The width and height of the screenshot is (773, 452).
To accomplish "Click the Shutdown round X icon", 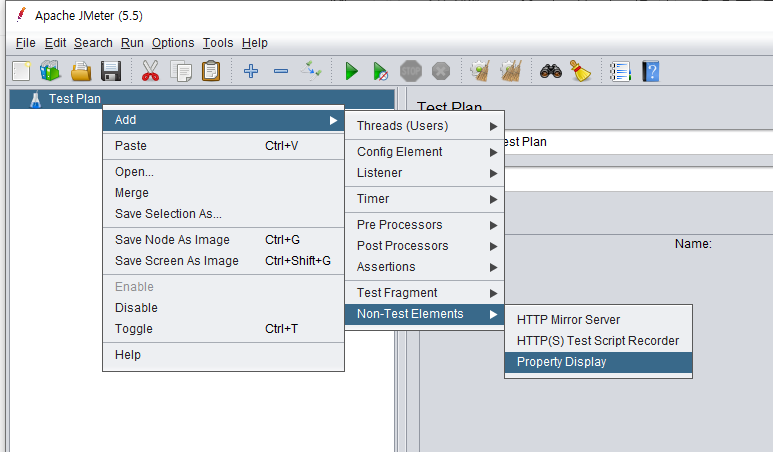I will 441,71.
